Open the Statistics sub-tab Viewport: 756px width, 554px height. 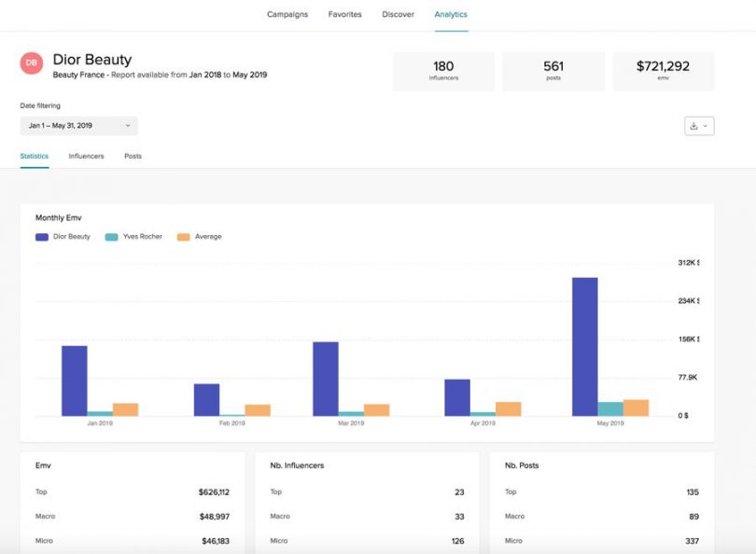click(35, 156)
